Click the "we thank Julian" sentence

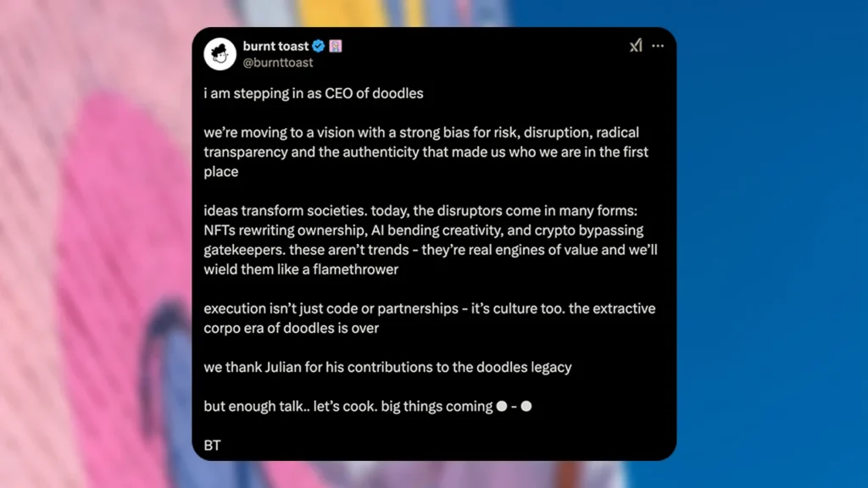(387, 367)
